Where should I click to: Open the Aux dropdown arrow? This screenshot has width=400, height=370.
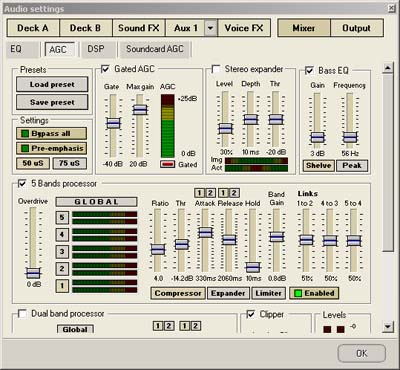(x=210, y=28)
